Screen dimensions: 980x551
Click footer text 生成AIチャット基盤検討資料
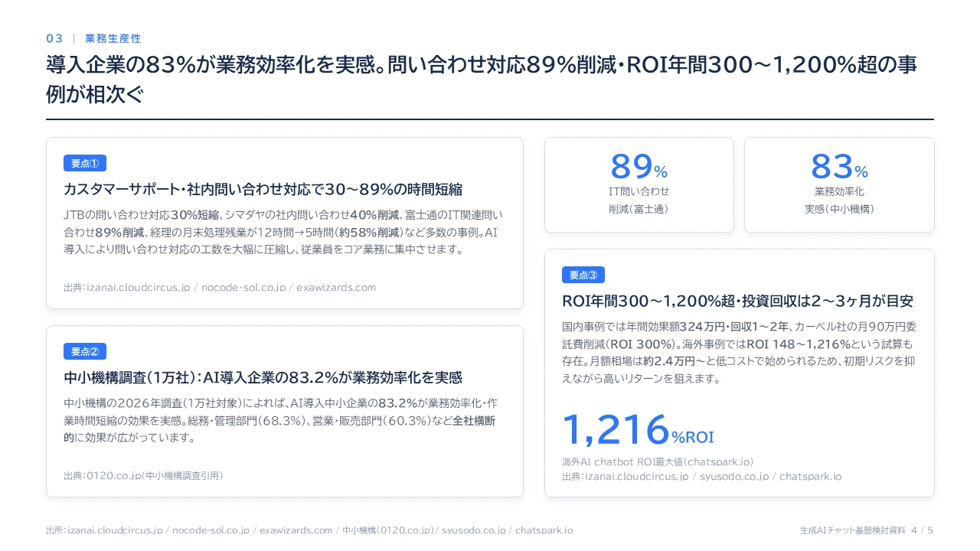(x=852, y=530)
